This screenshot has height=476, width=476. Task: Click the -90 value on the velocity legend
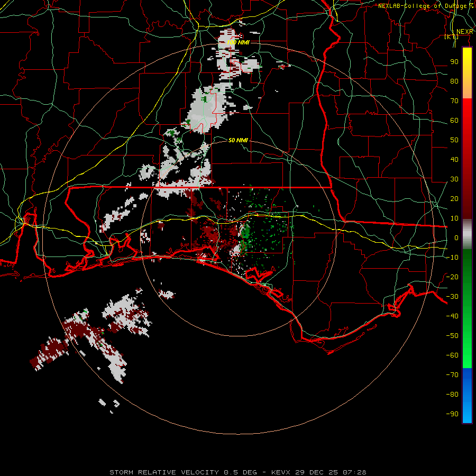coord(452,414)
